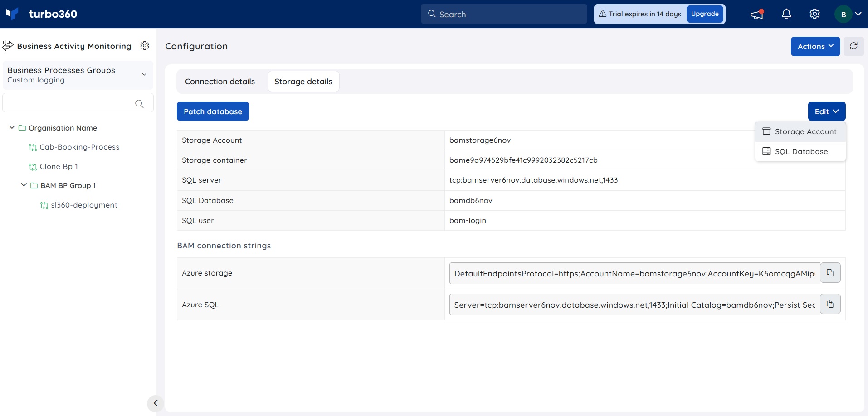The height and width of the screenshot is (416, 868).
Task: Click the sl360-deployment process icon
Action: pos(44,205)
